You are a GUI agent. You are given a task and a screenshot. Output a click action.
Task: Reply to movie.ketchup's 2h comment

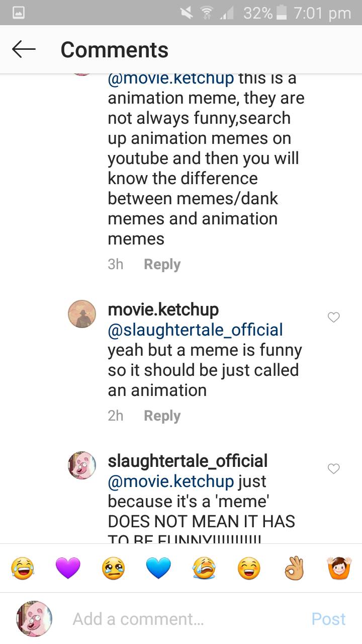click(x=162, y=416)
